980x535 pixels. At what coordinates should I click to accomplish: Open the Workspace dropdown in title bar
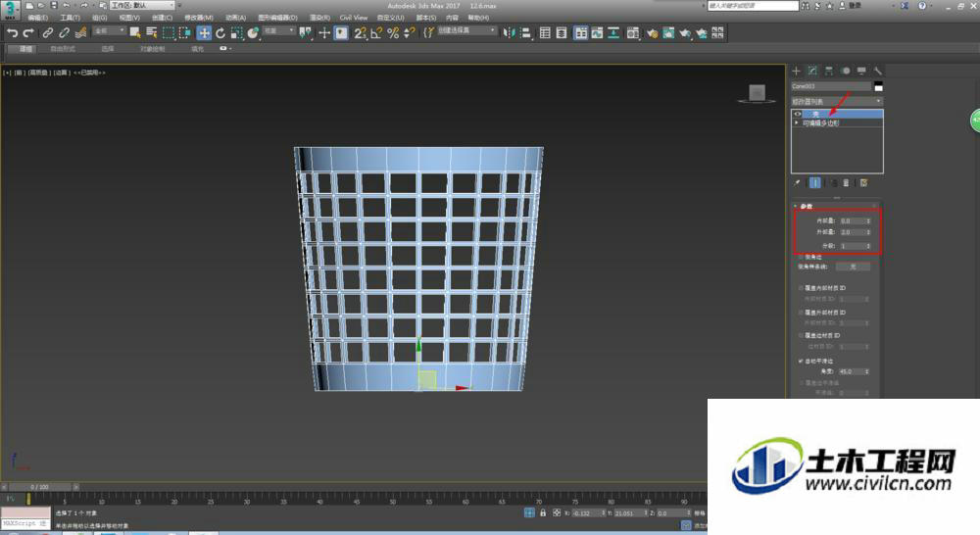142,5
